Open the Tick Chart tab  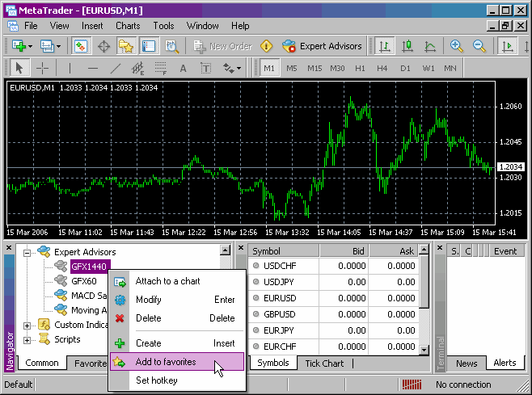324,363
